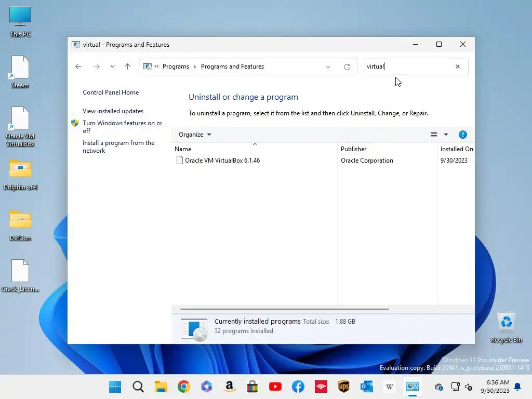Select the Crack_Licen... file on desktop
This screenshot has width=532, height=399.
(20, 276)
